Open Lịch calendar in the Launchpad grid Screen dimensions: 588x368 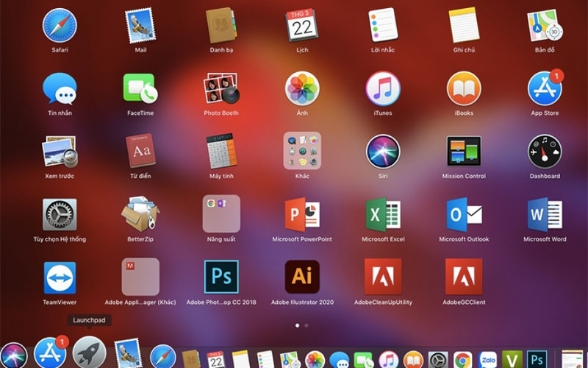pyautogui.click(x=302, y=26)
